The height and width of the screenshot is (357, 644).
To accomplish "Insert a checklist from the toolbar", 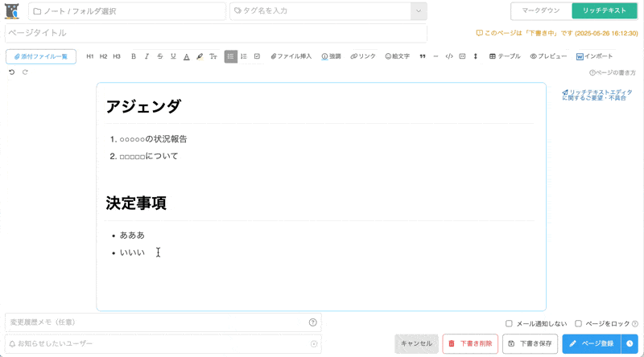I will click(x=257, y=56).
